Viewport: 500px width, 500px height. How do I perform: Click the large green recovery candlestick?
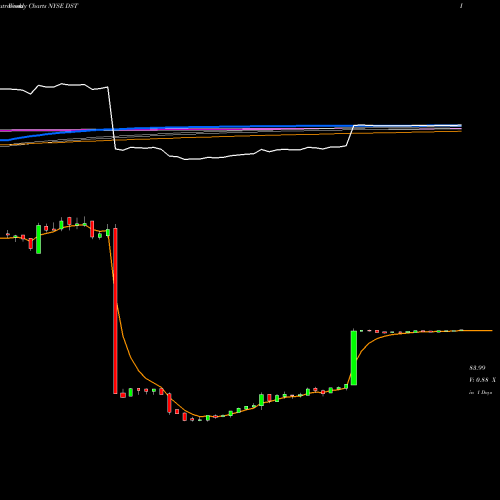click(354, 358)
